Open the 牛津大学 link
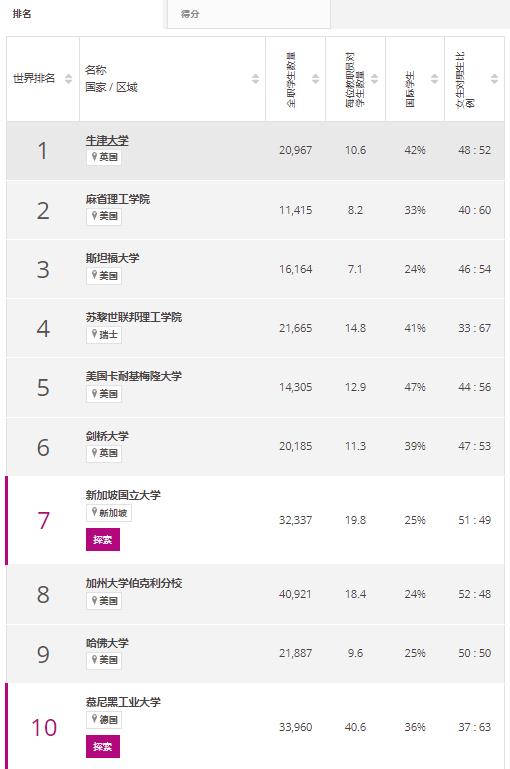 tap(107, 140)
